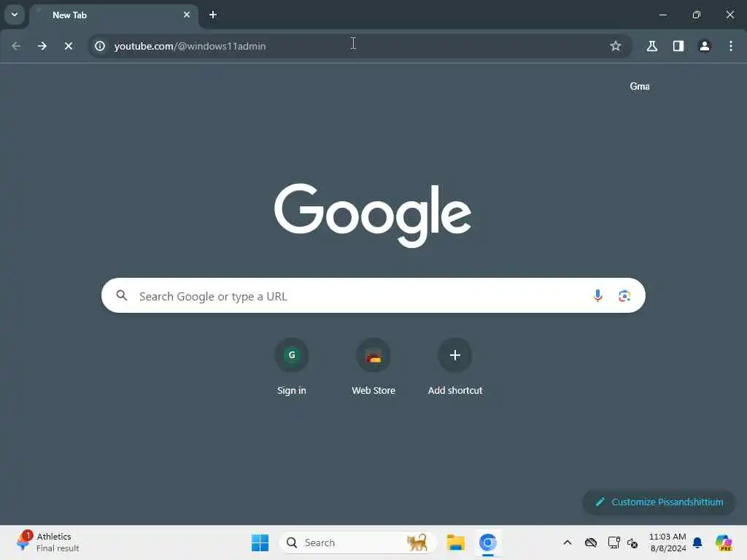Image resolution: width=747 pixels, height=560 pixels.
Task: Open the Sign in shortcut
Action: point(292,367)
